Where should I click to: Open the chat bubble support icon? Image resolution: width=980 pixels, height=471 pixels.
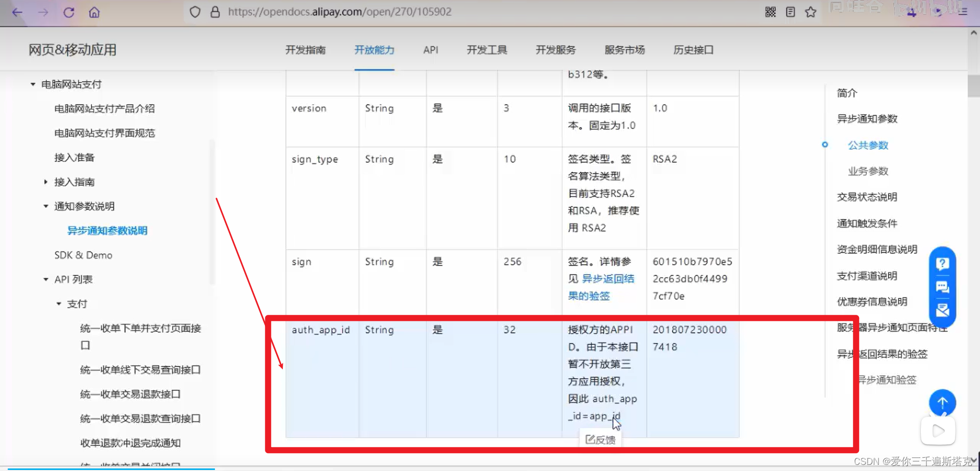pos(942,287)
